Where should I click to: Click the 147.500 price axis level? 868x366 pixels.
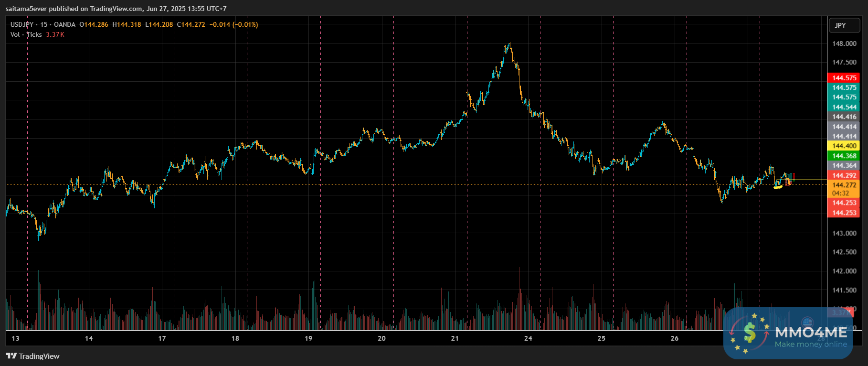click(x=844, y=62)
